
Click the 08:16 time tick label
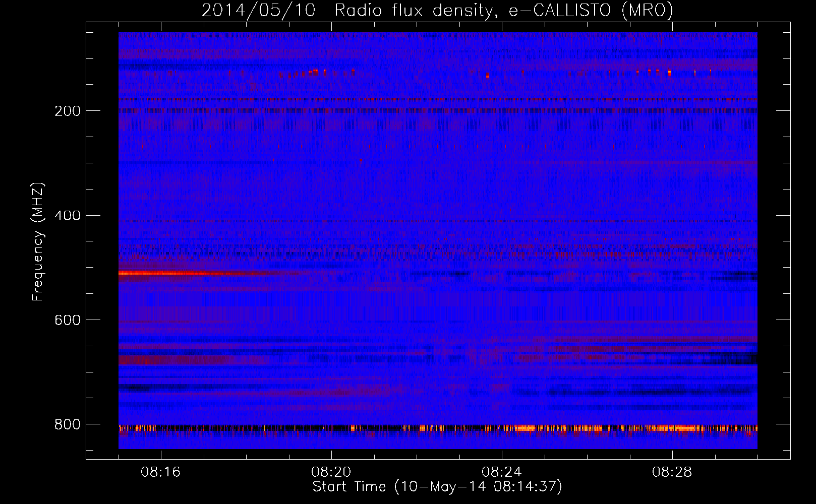(x=161, y=472)
